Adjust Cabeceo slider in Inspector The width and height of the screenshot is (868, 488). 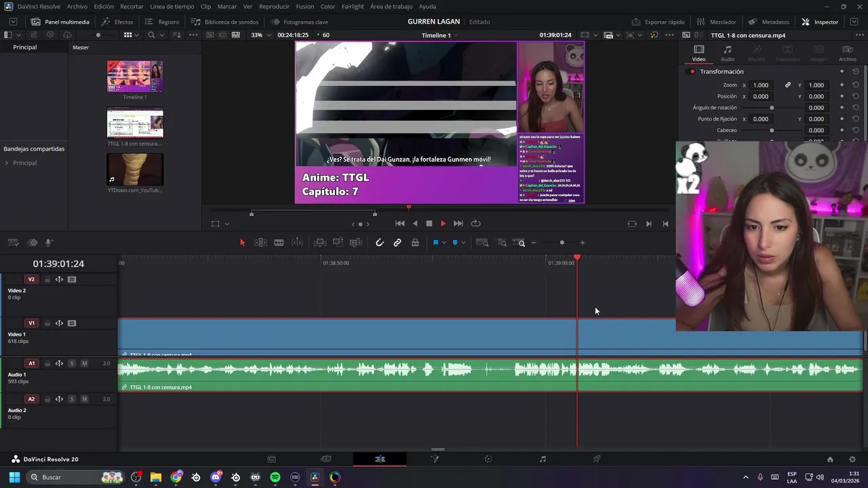pyautogui.click(x=772, y=130)
